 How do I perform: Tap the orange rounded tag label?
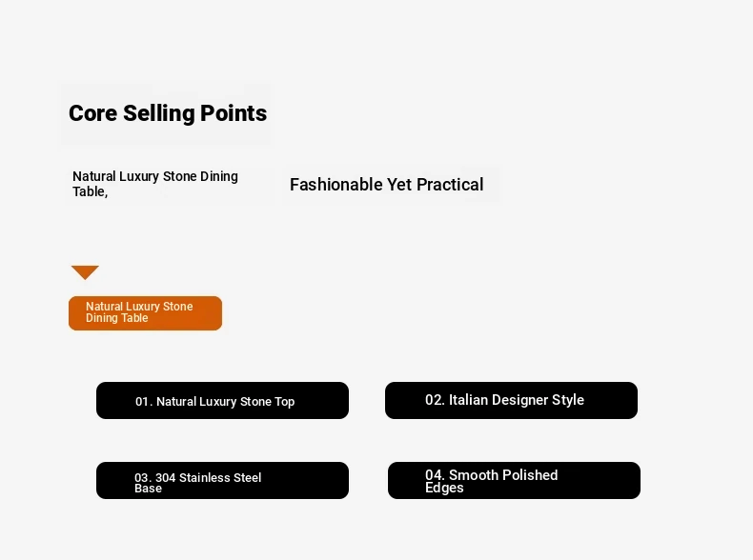tap(145, 313)
